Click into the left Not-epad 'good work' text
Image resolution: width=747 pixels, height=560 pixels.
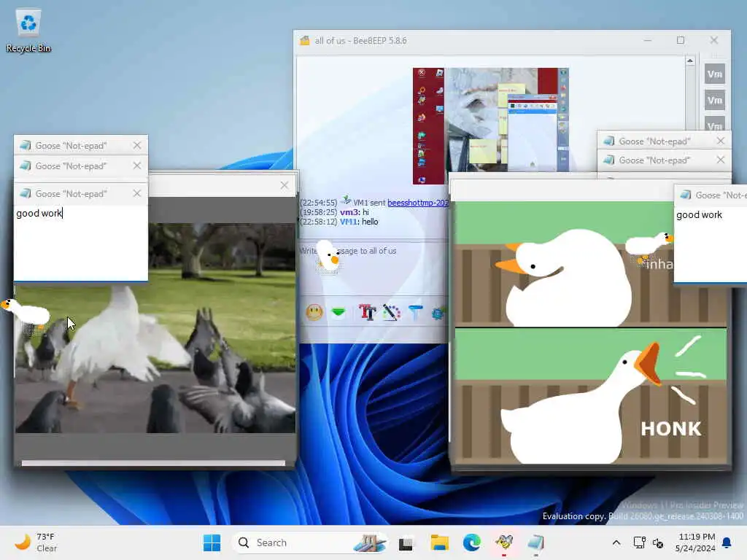[39, 214]
